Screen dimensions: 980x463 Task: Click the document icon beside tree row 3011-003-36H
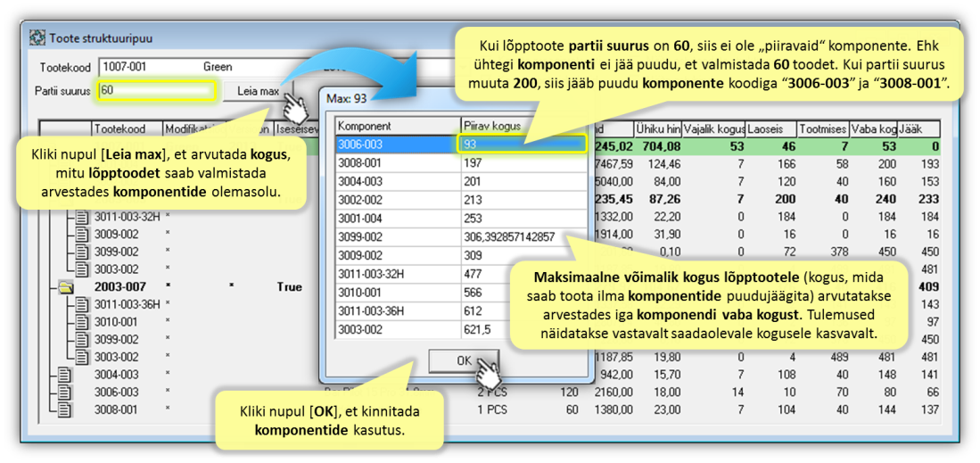tap(83, 305)
